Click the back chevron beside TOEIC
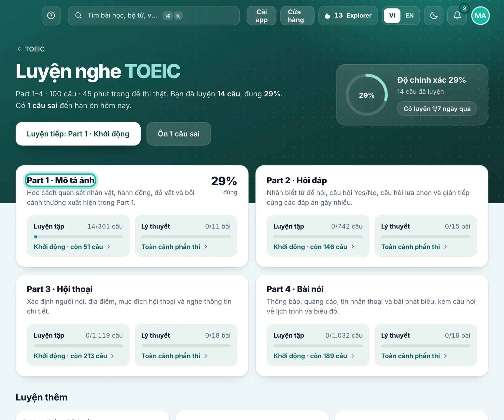504x420 pixels. point(19,49)
